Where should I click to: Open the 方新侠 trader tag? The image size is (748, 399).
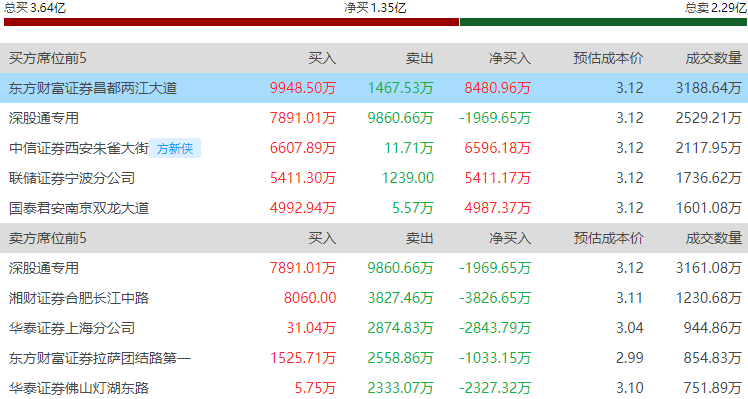[x=175, y=148]
